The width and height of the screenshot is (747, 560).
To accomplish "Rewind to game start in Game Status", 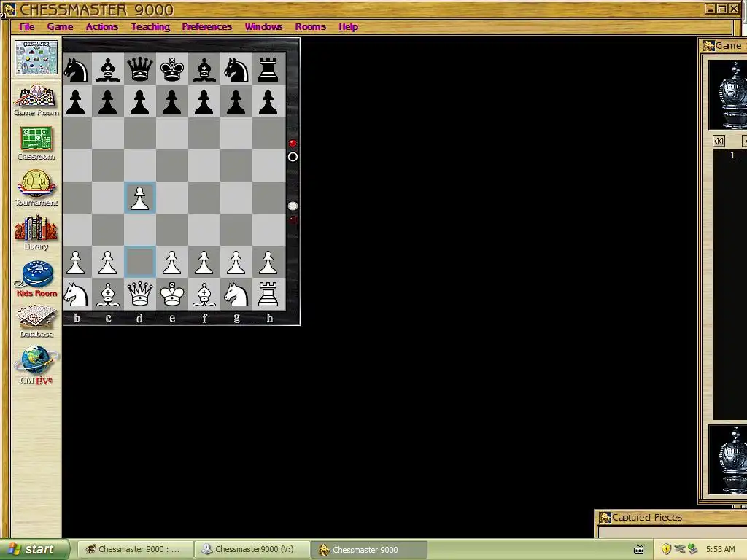I will [719, 141].
